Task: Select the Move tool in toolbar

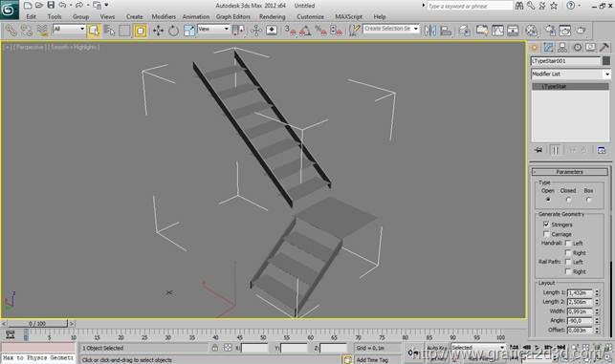Action: click(158, 31)
